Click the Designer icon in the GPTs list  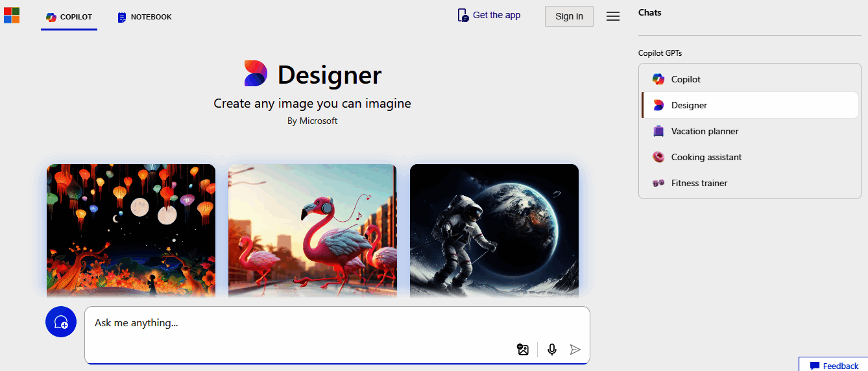pos(658,105)
